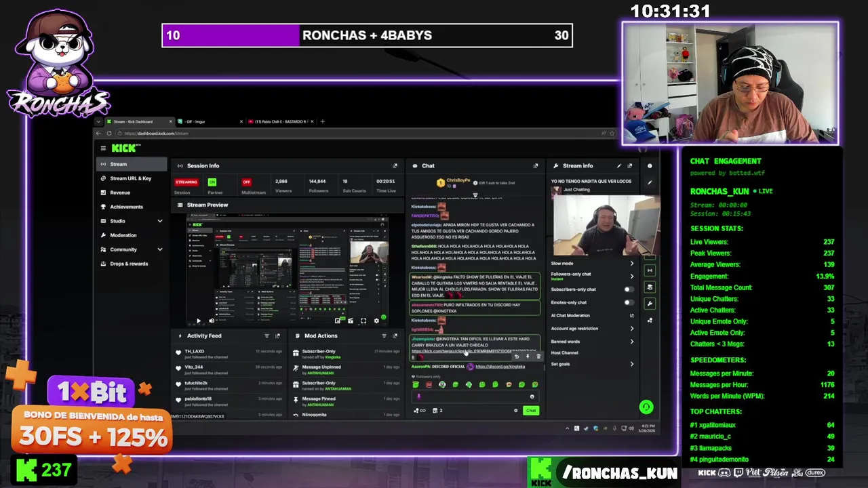Pop out the Mod Actions panel
This screenshot has width=868, height=488.
pos(395,335)
